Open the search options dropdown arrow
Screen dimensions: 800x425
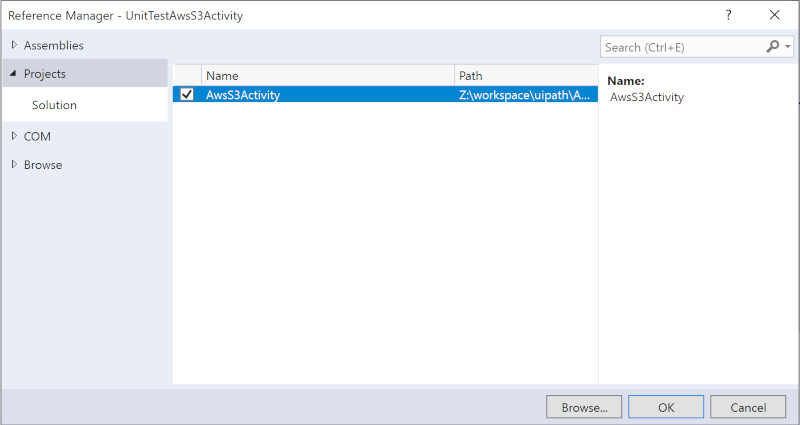click(x=787, y=47)
